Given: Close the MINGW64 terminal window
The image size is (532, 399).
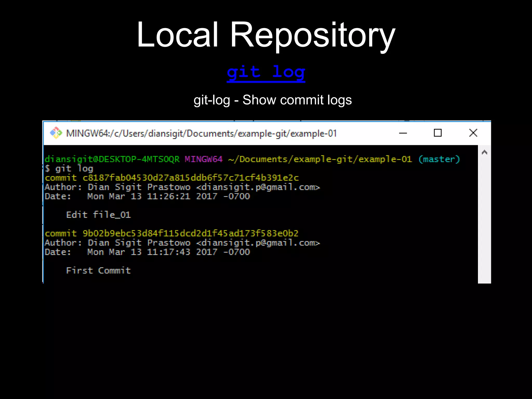Looking at the screenshot, I should click(x=473, y=133).
